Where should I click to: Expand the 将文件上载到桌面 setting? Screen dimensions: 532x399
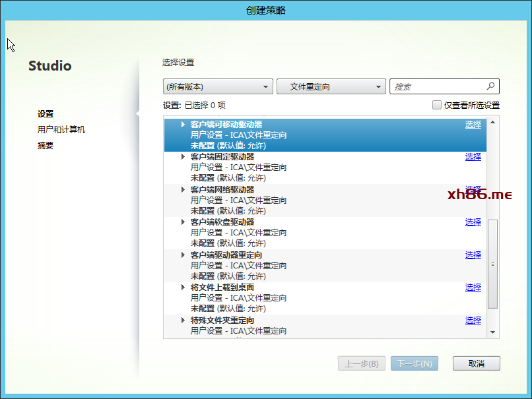point(183,288)
